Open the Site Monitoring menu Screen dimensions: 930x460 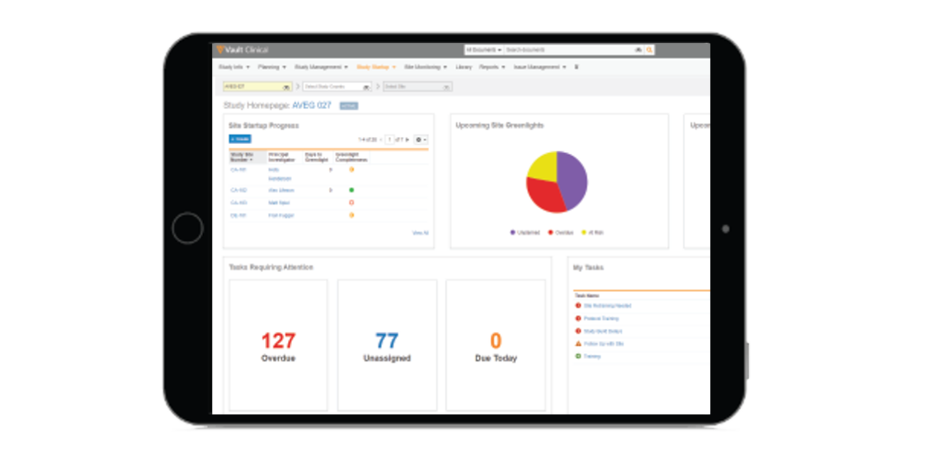coord(425,67)
